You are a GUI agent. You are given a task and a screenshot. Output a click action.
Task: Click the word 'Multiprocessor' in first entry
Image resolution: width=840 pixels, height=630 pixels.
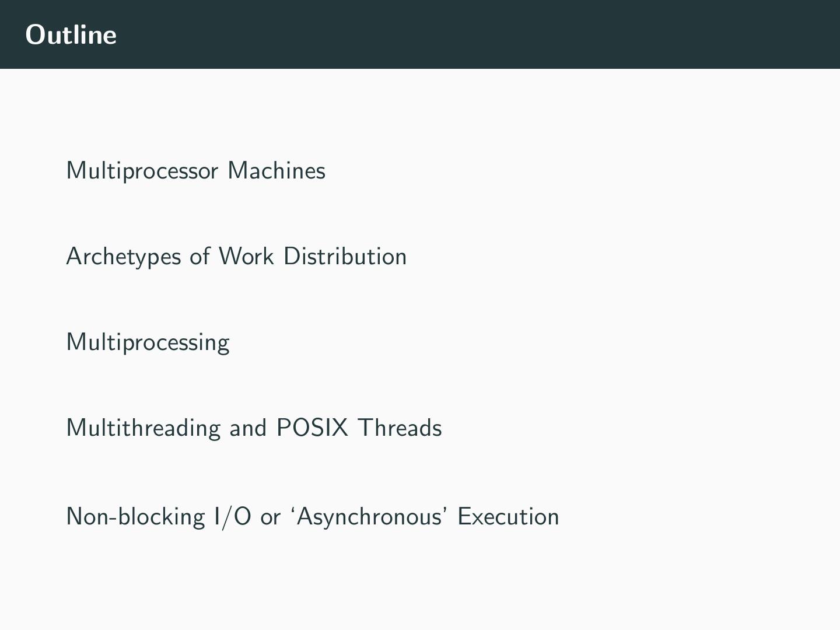click(x=142, y=171)
